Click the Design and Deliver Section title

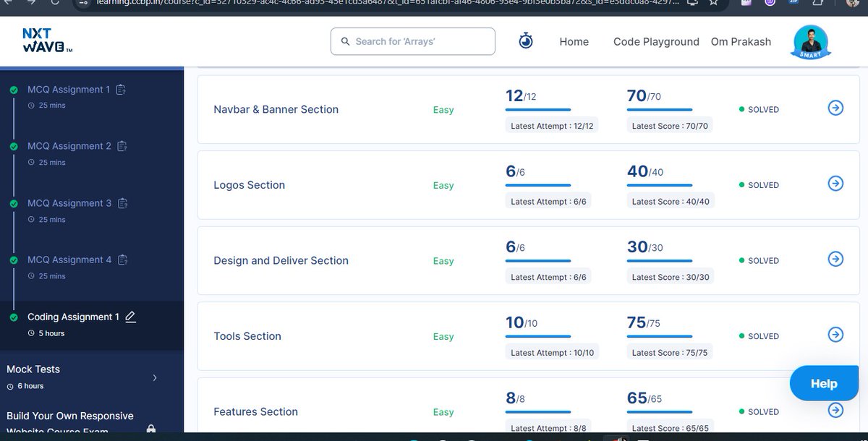pyautogui.click(x=281, y=260)
